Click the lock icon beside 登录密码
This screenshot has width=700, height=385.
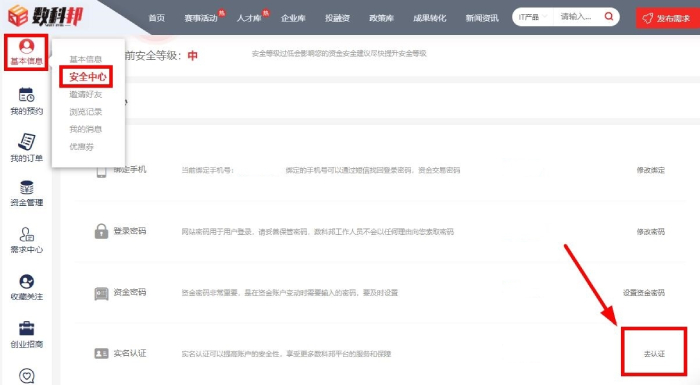(x=101, y=231)
